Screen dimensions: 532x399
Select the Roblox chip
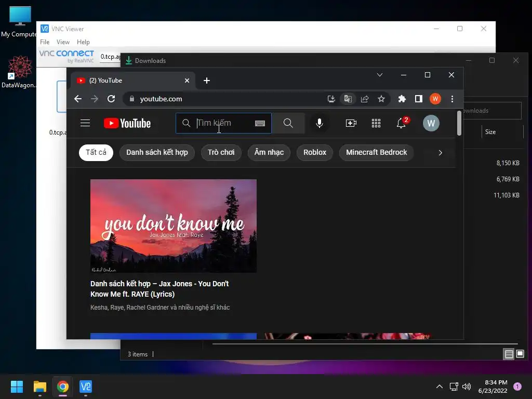(315, 152)
